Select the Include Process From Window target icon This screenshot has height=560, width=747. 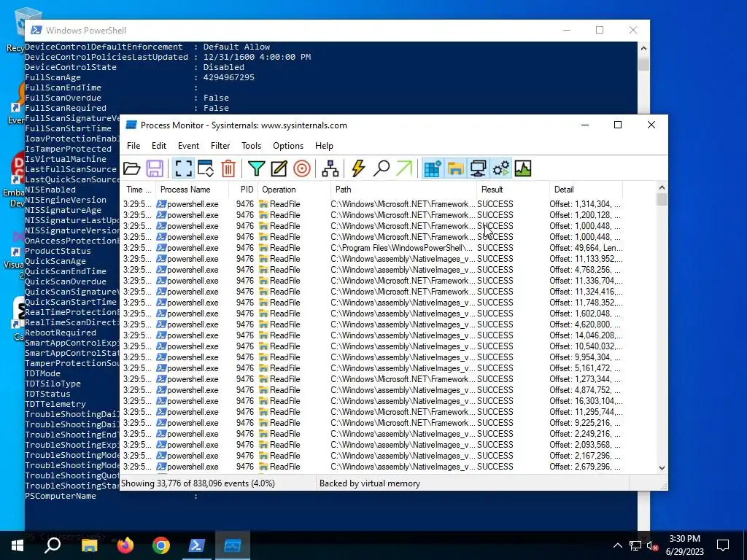302,168
